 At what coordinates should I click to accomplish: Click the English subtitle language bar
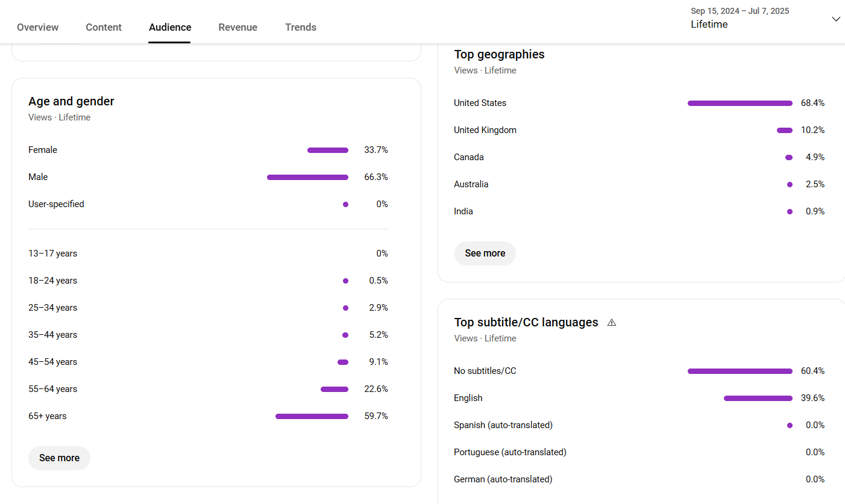click(758, 398)
